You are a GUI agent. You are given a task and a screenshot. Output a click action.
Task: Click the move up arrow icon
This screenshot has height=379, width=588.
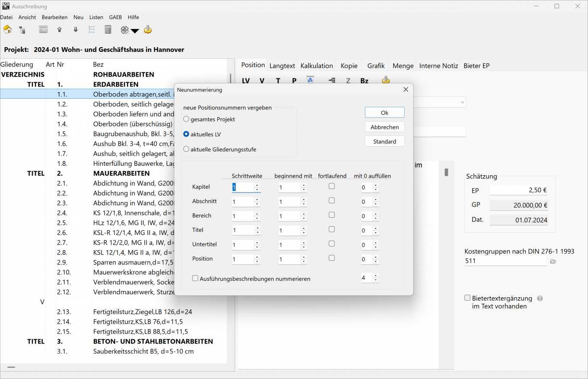click(60, 29)
